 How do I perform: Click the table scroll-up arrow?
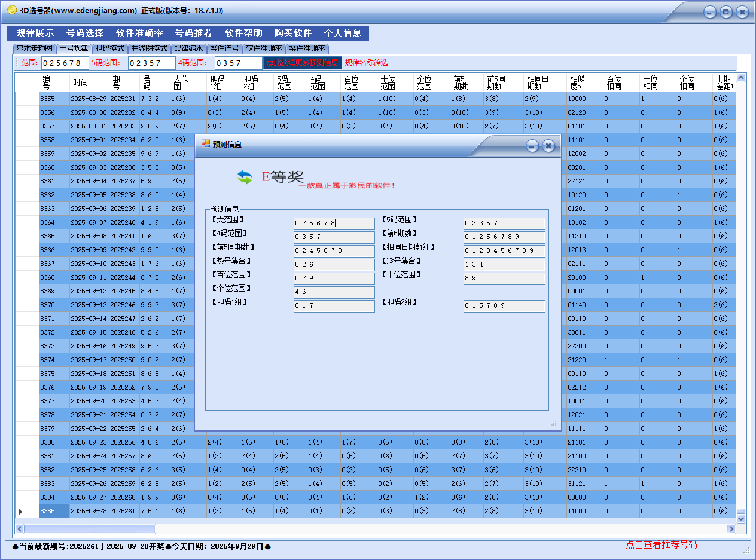(741, 78)
